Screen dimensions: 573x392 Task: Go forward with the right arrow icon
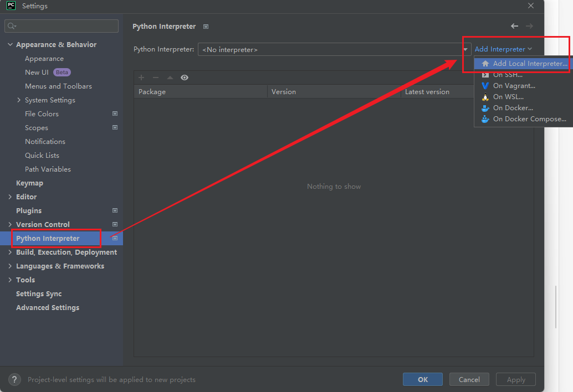[529, 26]
